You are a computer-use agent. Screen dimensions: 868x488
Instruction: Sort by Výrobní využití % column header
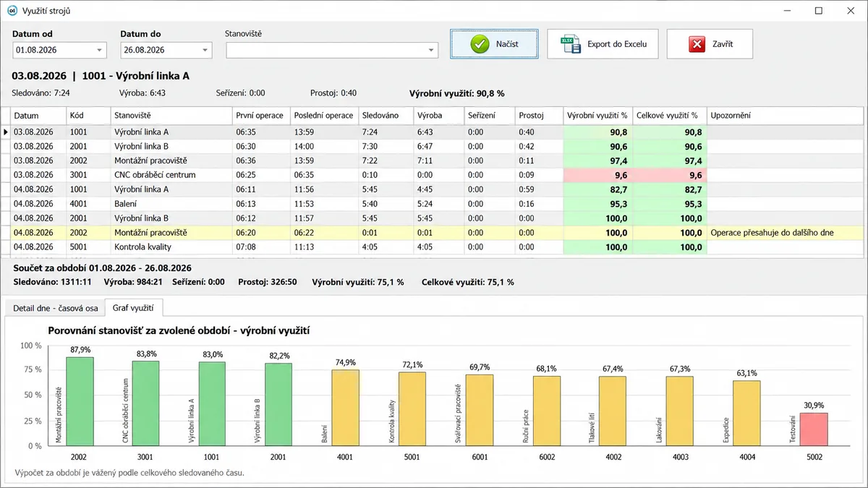[x=598, y=116]
